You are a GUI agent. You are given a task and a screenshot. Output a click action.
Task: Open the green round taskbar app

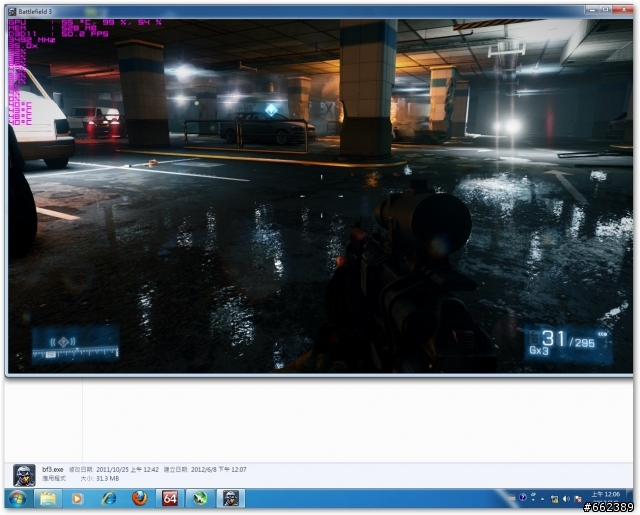pos(200,498)
